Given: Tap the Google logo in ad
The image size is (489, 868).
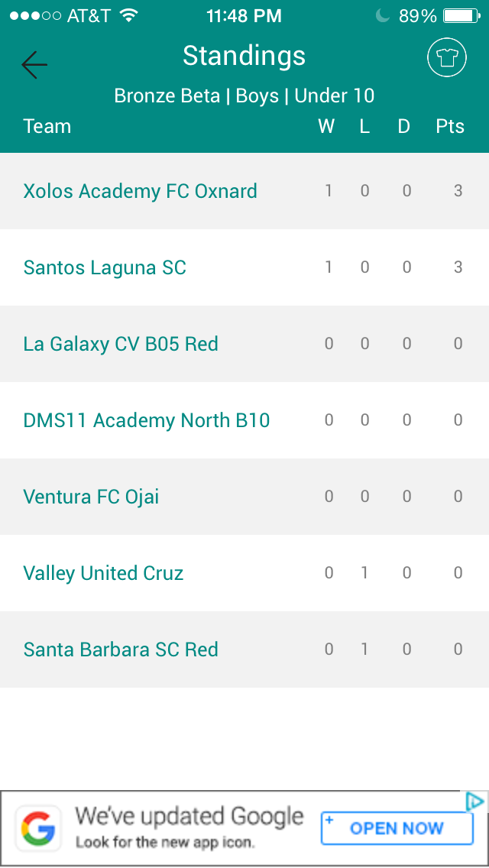Looking at the screenshot, I should tap(38, 828).
